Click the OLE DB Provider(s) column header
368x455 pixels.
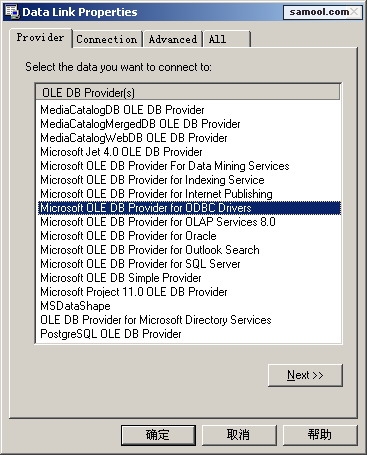point(188,92)
